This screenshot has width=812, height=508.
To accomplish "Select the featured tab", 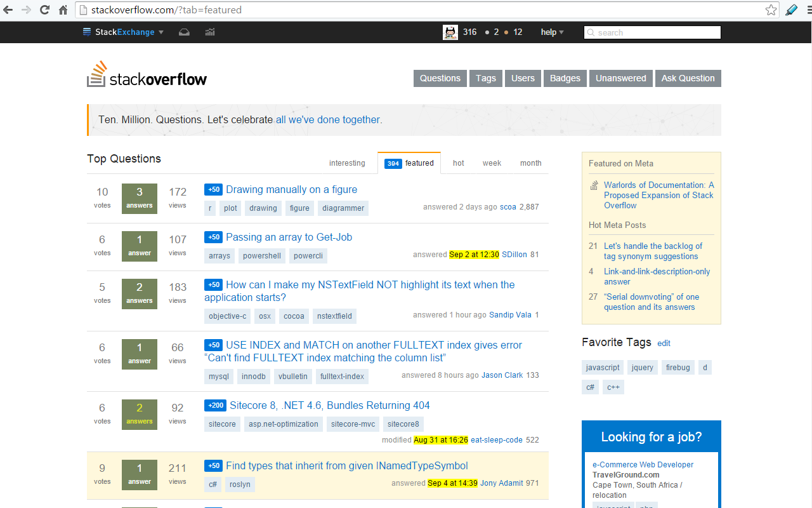I will tap(409, 163).
